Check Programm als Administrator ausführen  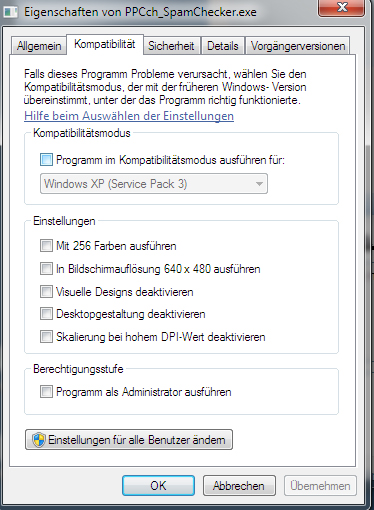tap(46, 392)
